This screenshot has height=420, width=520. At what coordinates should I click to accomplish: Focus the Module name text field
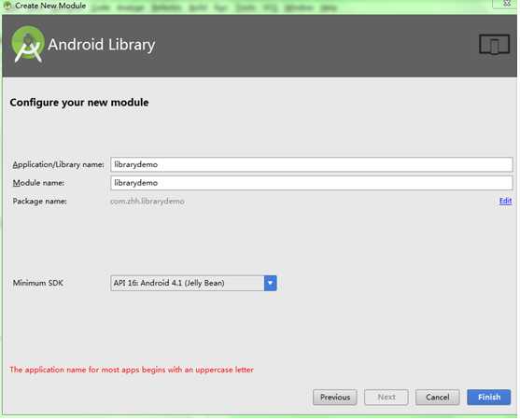[312, 183]
